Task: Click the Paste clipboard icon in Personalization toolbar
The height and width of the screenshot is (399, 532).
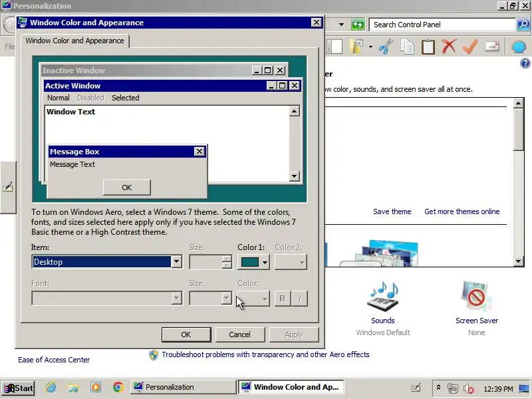Action: [428, 47]
